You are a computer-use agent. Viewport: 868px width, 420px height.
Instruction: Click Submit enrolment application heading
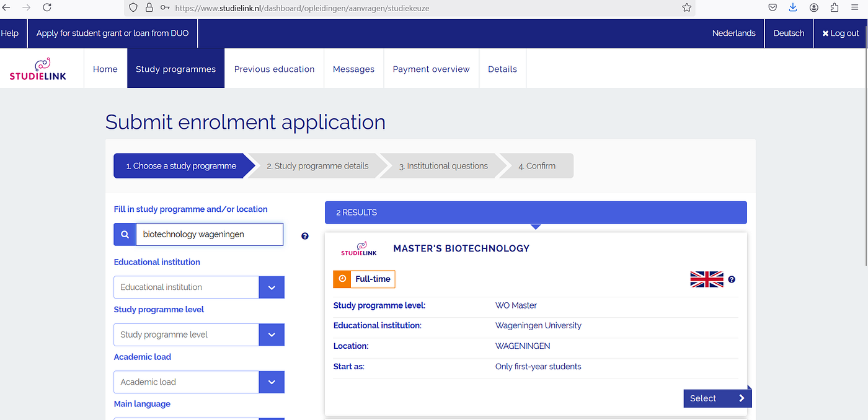coord(246,122)
